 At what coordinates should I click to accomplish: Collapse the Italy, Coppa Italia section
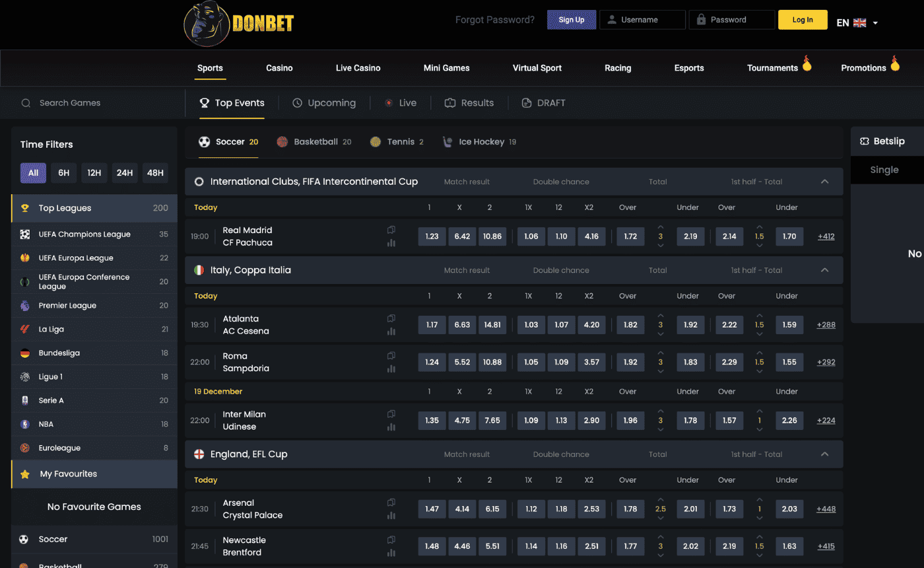(824, 270)
